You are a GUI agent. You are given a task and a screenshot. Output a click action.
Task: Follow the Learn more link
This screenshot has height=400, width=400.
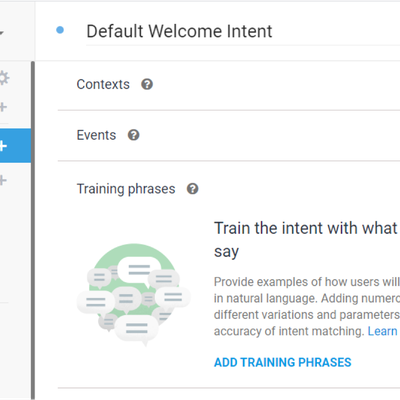(x=384, y=331)
